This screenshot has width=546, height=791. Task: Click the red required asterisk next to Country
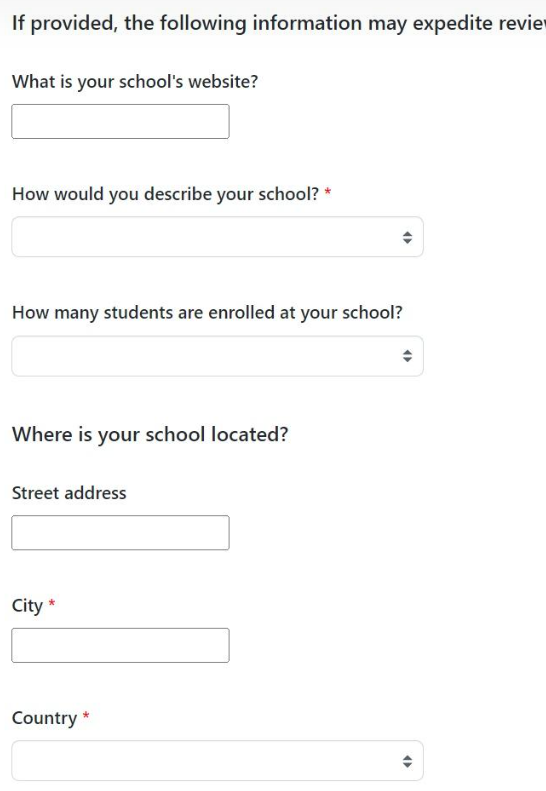click(86, 716)
